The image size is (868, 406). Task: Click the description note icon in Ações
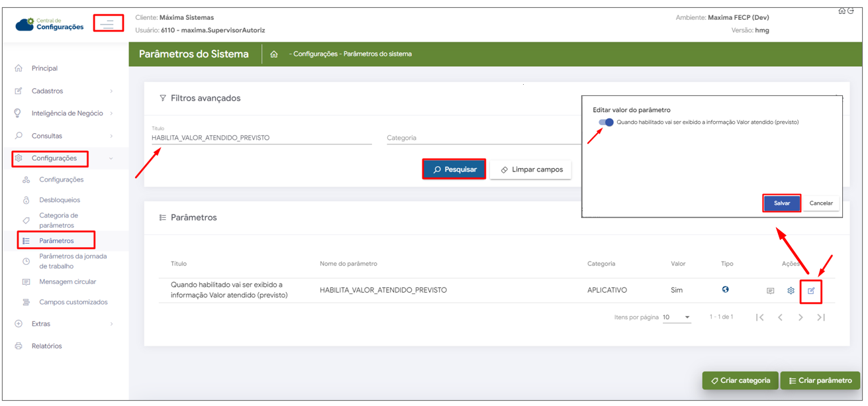click(x=770, y=291)
